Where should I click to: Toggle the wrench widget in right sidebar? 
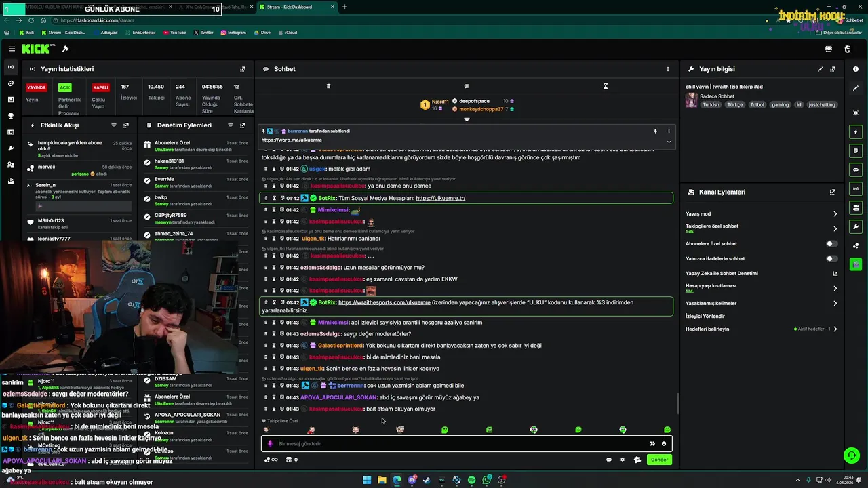point(856,226)
